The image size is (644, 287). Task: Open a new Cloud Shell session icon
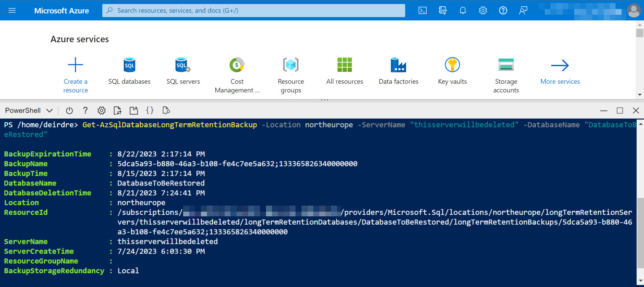pos(134,111)
